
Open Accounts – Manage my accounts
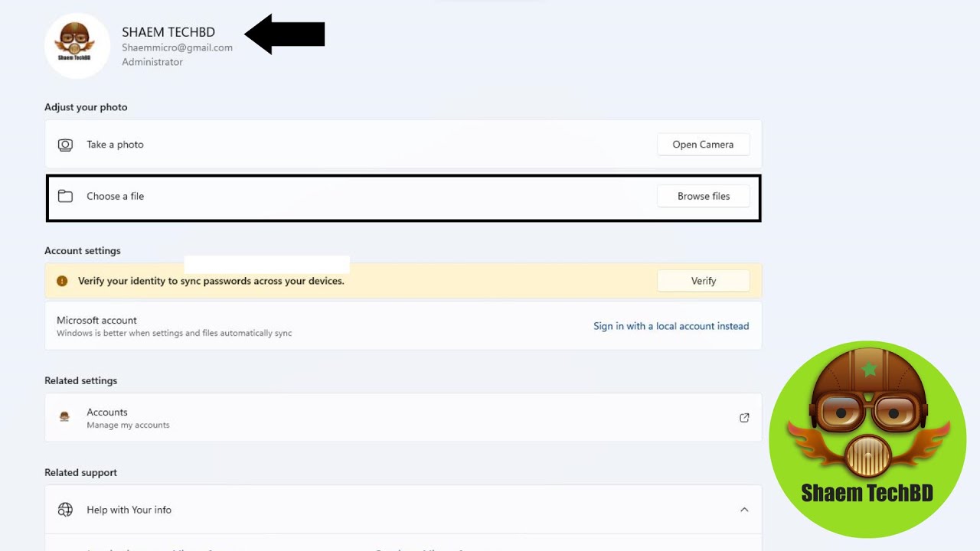pos(403,418)
